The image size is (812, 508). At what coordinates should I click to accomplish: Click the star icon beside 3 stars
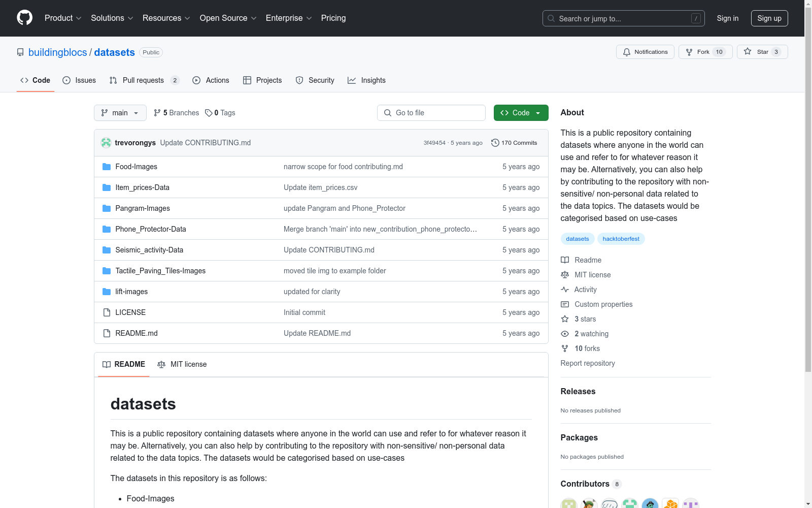(x=565, y=319)
